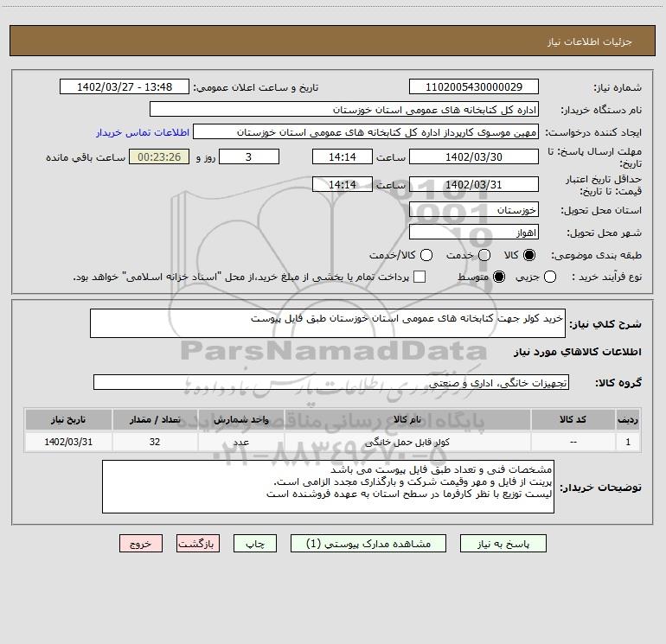Click response deadline time 14:14 field
The image size is (666, 644).
point(343,156)
